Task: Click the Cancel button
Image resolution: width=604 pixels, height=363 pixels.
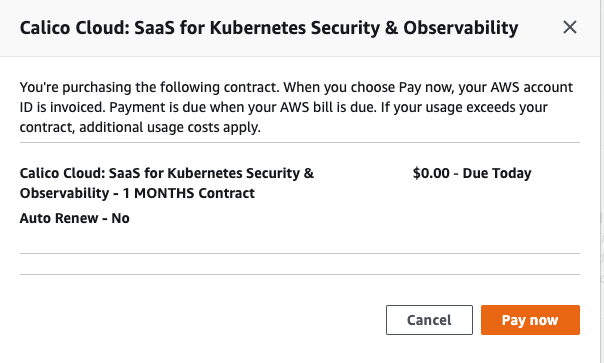Action: click(x=429, y=320)
